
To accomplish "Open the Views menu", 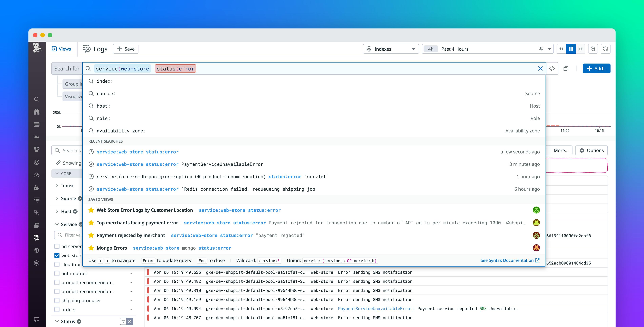I will [61, 49].
